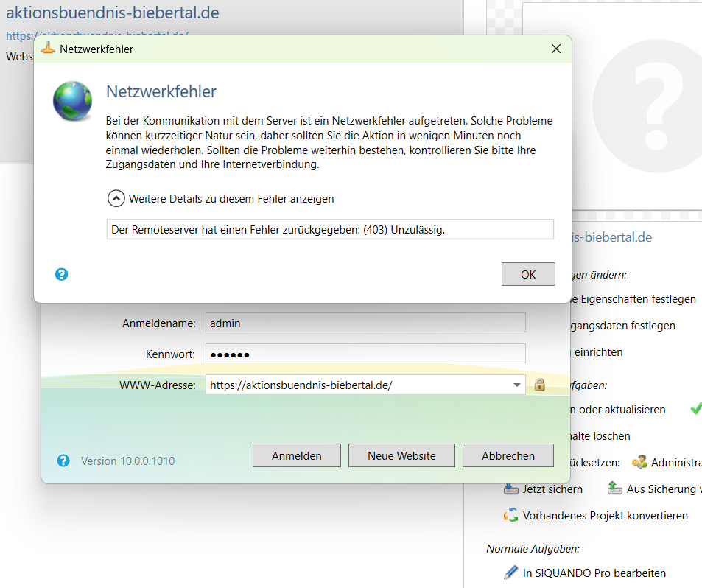Click the 'Normale Aufgaben:' section heading

click(533, 549)
